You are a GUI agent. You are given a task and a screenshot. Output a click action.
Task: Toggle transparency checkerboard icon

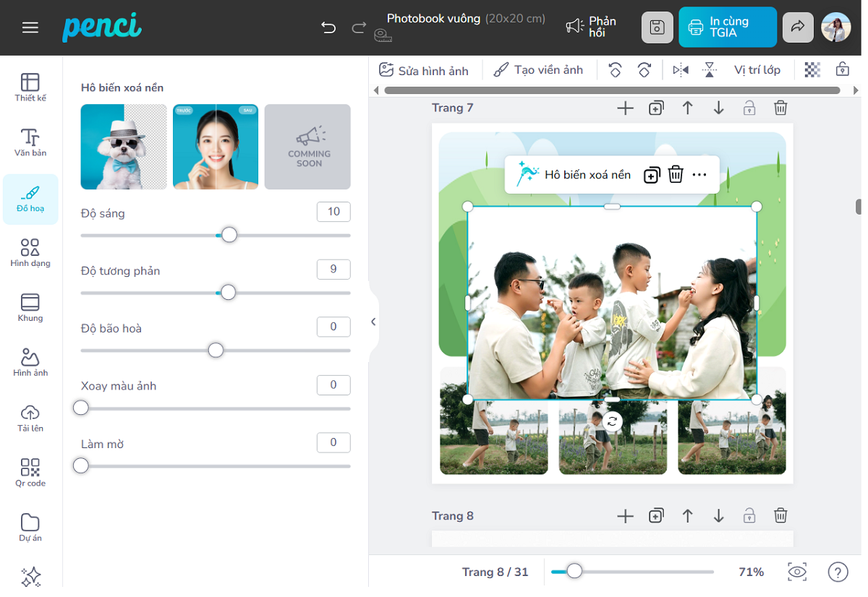tap(813, 70)
